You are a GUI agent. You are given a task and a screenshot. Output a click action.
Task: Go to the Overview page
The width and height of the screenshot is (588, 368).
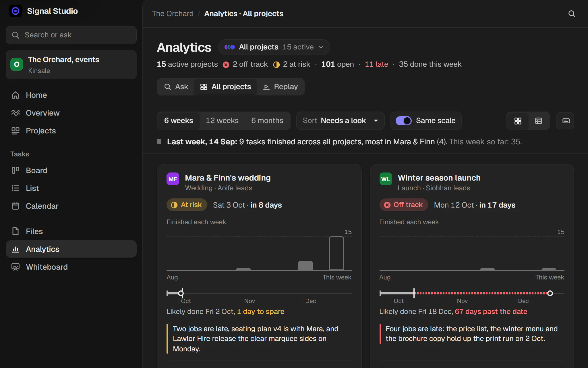(71, 113)
